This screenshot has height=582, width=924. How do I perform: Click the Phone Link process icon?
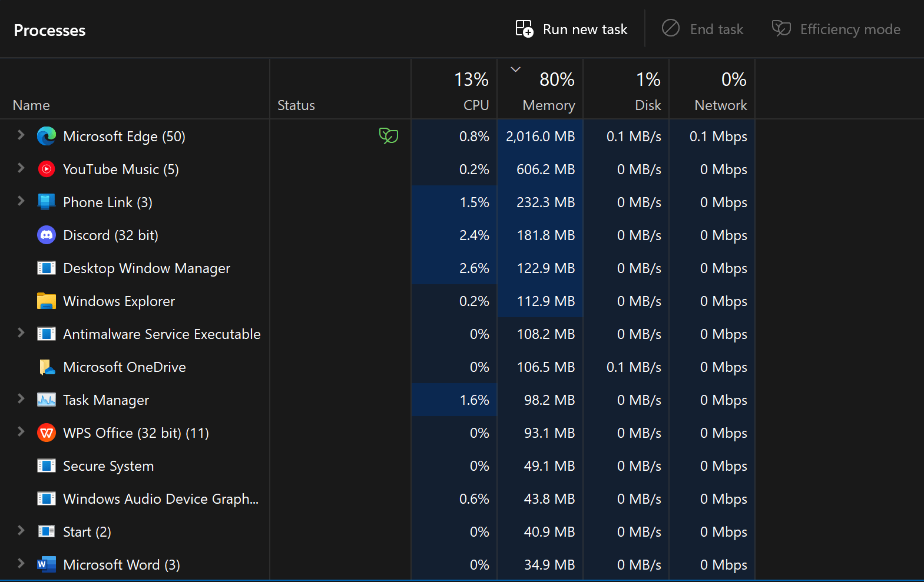pos(47,202)
